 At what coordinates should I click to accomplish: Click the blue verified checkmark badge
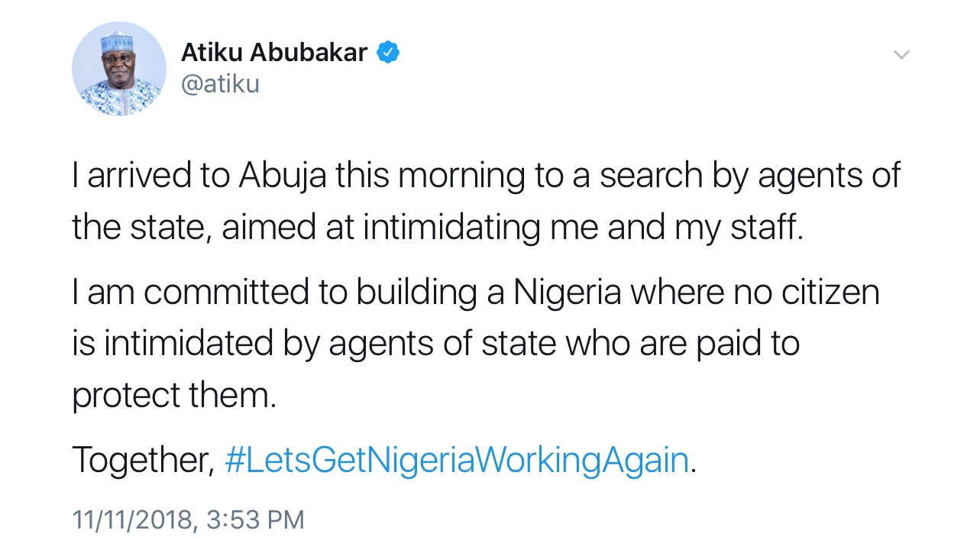tap(389, 53)
